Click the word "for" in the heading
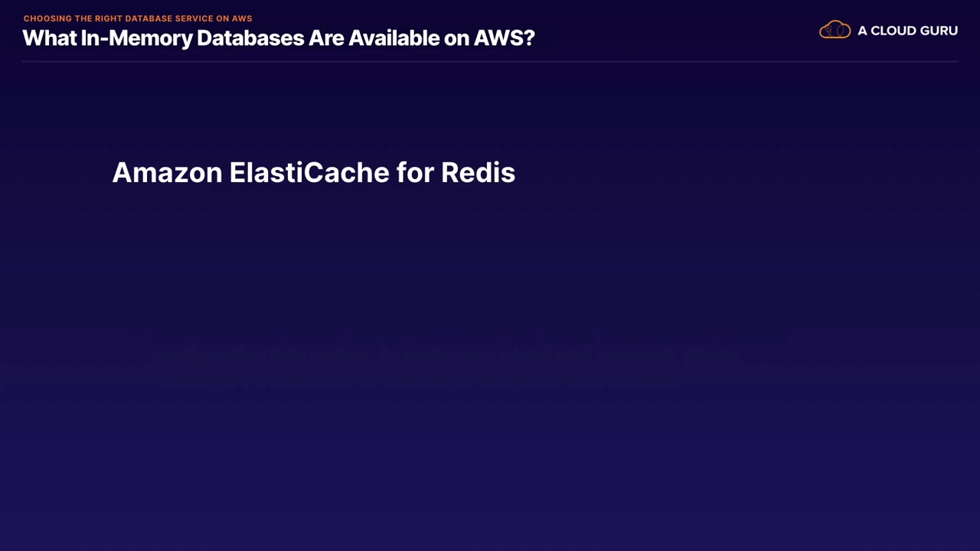This screenshot has height=551, width=980. tap(415, 173)
